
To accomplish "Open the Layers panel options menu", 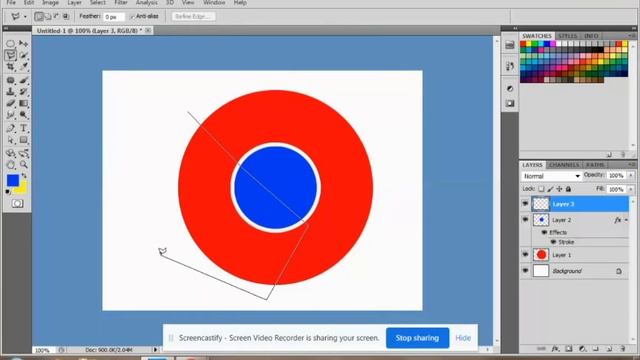I will [x=632, y=164].
